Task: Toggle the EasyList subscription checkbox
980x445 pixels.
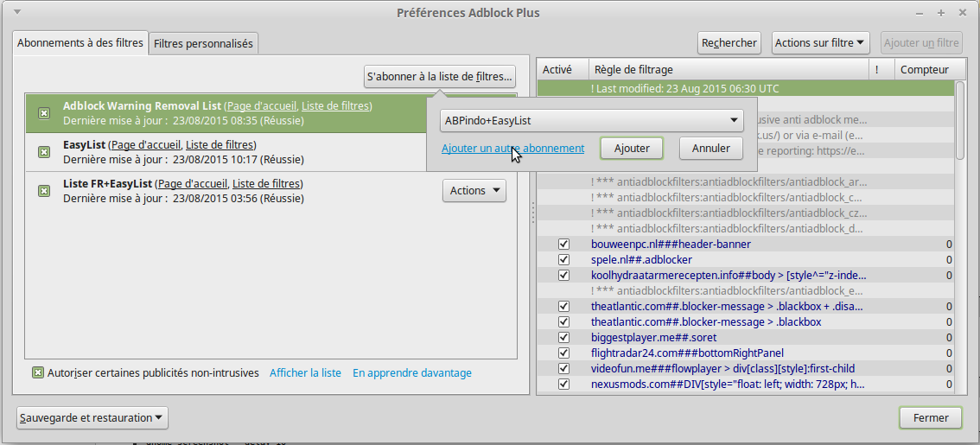Action: [44, 152]
